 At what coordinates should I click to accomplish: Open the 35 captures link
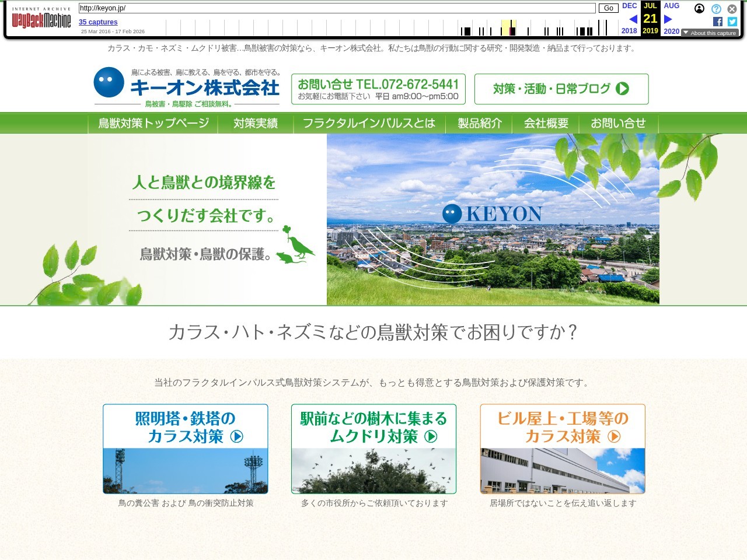point(98,22)
